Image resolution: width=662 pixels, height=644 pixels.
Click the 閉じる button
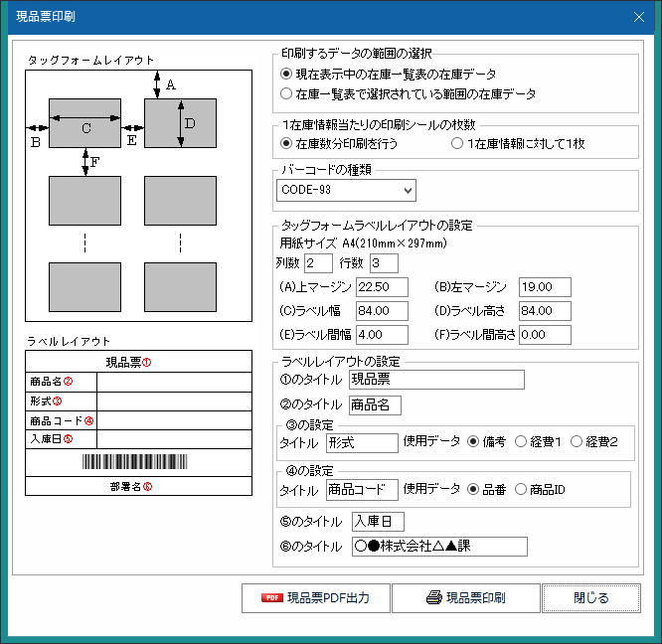pos(591,598)
